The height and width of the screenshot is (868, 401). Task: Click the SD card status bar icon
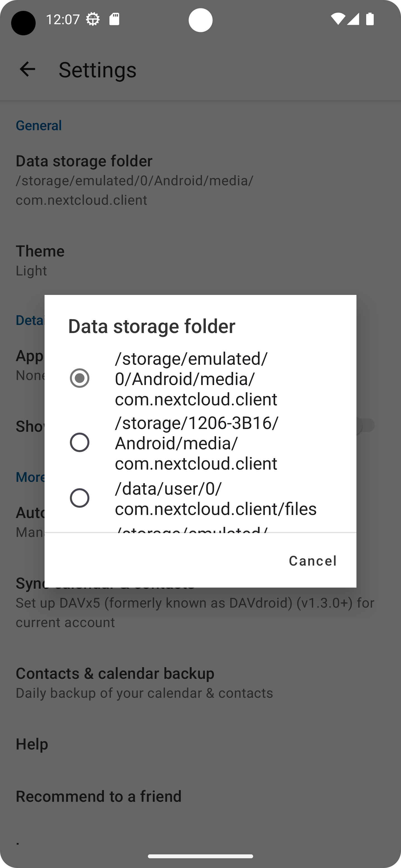pyautogui.click(x=114, y=19)
